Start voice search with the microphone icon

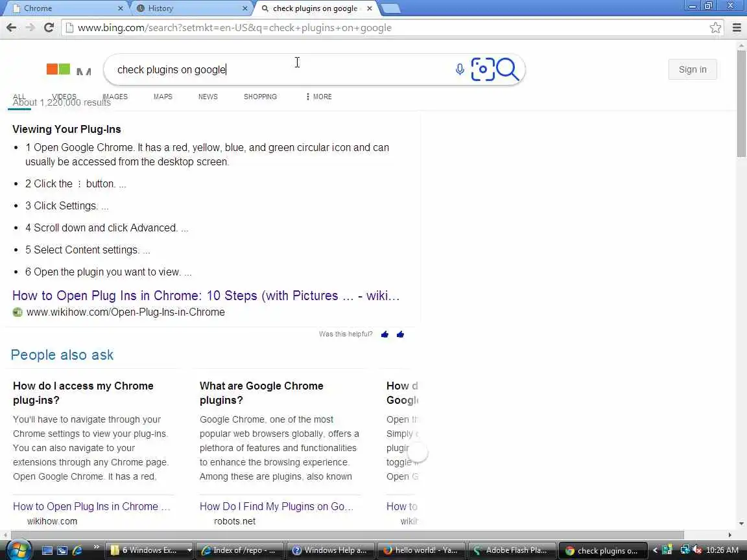[x=460, y=69]
